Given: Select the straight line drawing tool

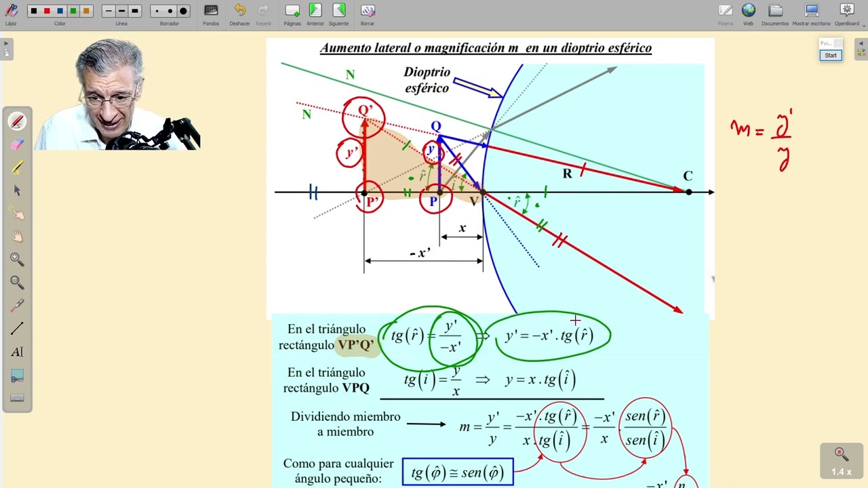Looking at the screenshot, I should tap(17, 329).
